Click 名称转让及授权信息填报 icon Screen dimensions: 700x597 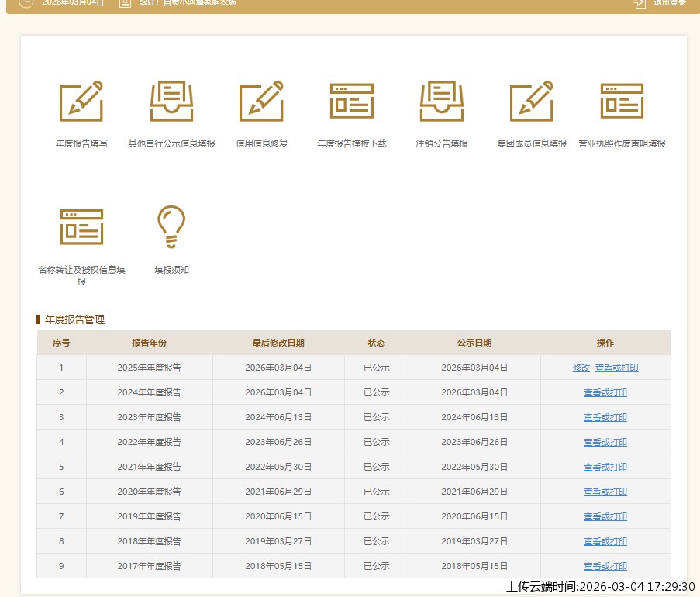point(81,226)
